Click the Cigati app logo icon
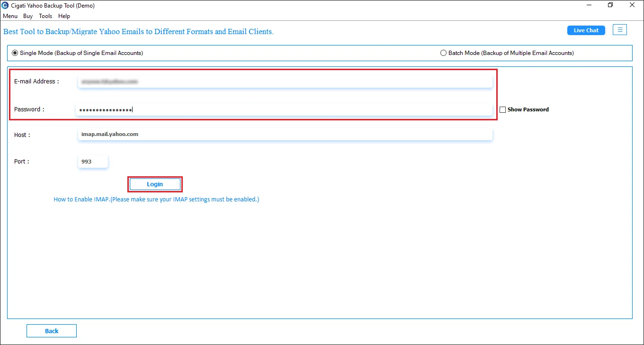Viewport: 644px width, 345px height. (x=5, y=6)
